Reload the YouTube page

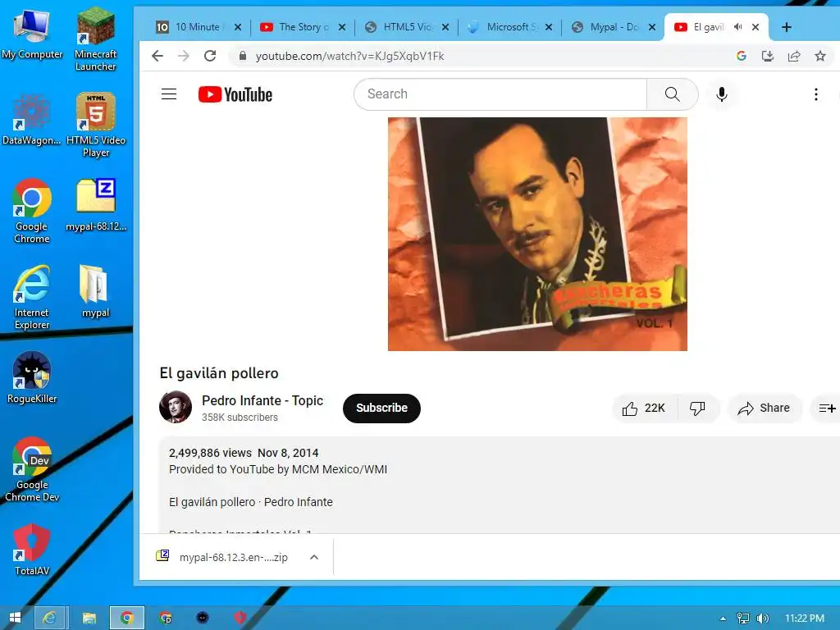coord(210,56)
